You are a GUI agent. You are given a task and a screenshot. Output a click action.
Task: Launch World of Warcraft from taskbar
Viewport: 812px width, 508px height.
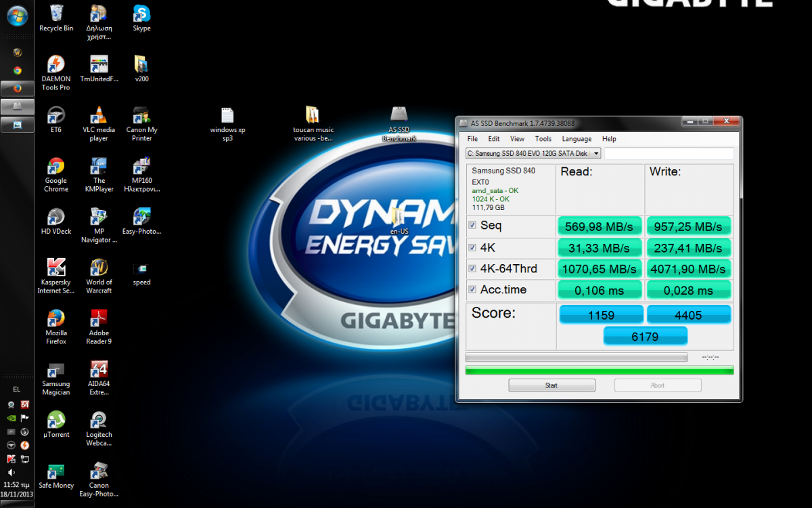[x=17, y=52]
